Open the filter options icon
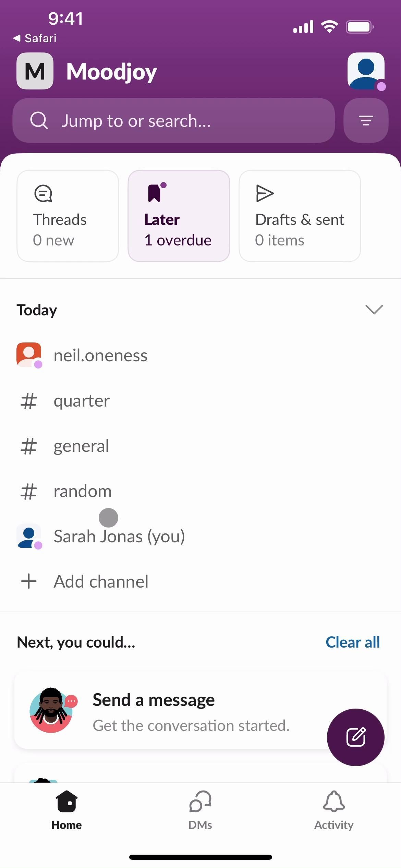Image resolution: width=401 pixels, height=868 pixels. point(366,120)
